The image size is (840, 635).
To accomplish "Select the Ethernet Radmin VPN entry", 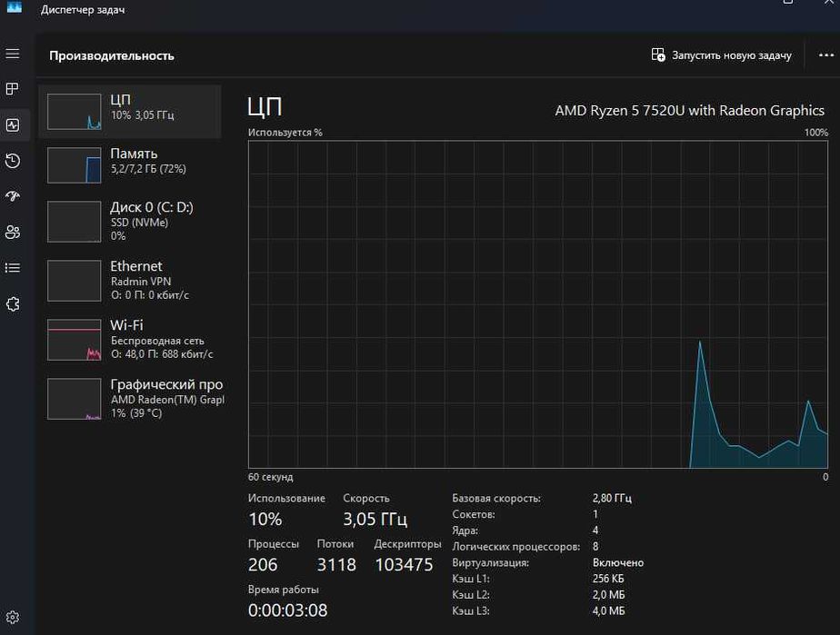I will pyautogui.click(x=130, y=280).
